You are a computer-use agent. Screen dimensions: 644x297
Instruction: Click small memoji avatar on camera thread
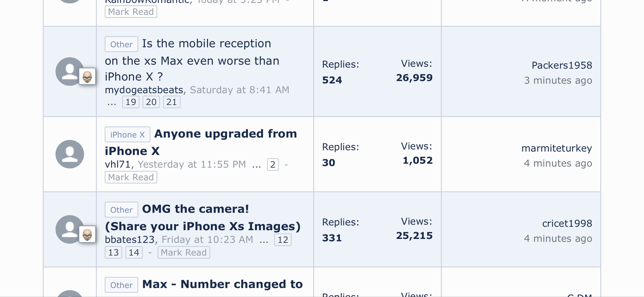coord(87,234)
